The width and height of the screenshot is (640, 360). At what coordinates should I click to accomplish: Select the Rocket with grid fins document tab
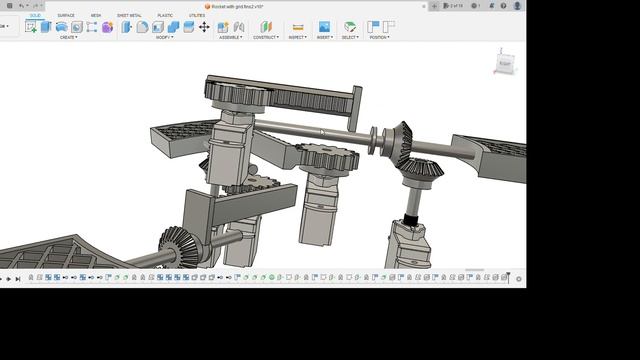[x=235, y=7]
